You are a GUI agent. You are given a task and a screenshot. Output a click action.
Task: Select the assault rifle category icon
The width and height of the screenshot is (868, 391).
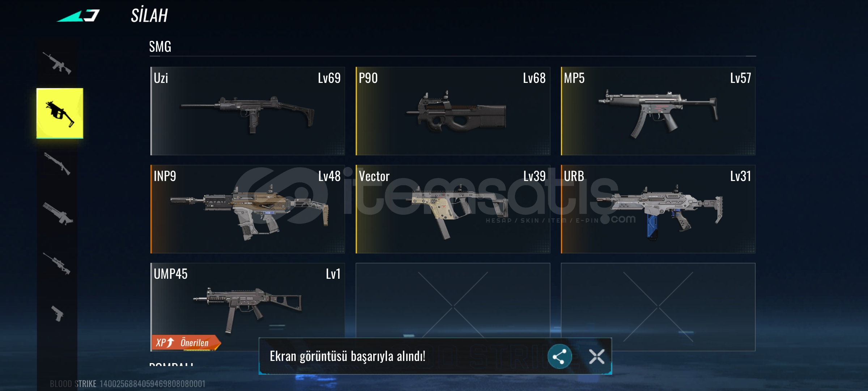(x=57, y=63)
